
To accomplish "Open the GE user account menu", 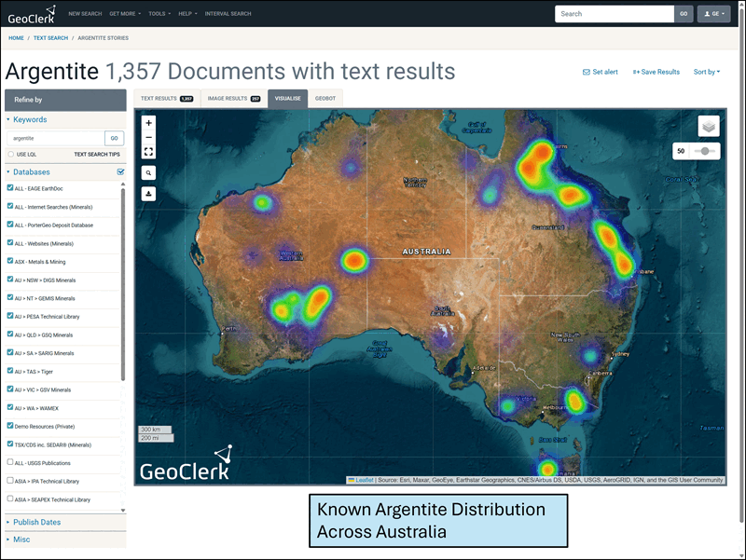I will coord(713,14).
